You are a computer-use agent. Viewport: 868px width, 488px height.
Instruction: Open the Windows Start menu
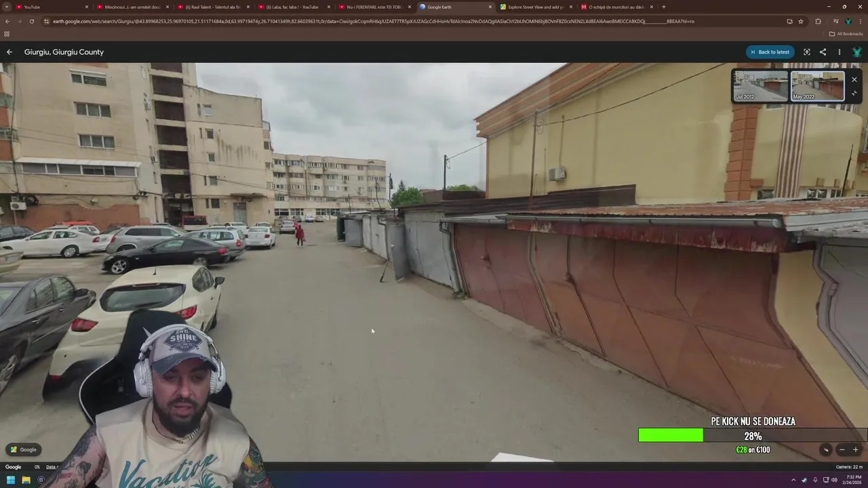click(x=11, y=480)
